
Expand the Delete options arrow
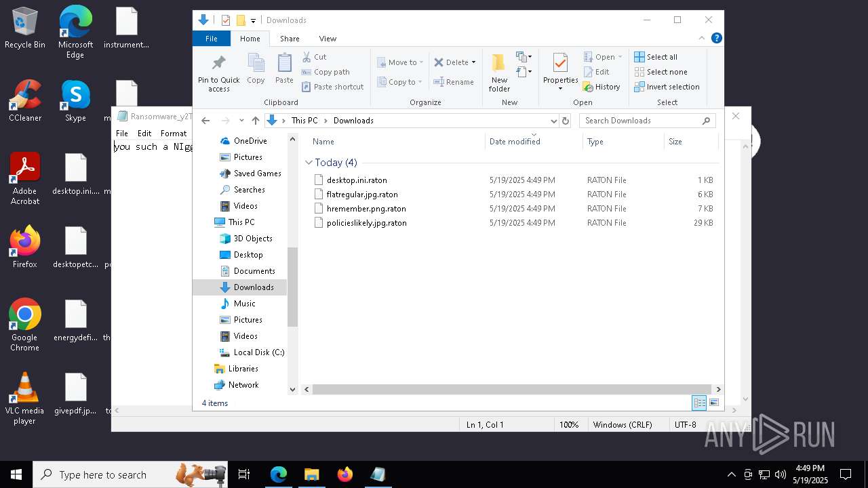tap(473, 62)
